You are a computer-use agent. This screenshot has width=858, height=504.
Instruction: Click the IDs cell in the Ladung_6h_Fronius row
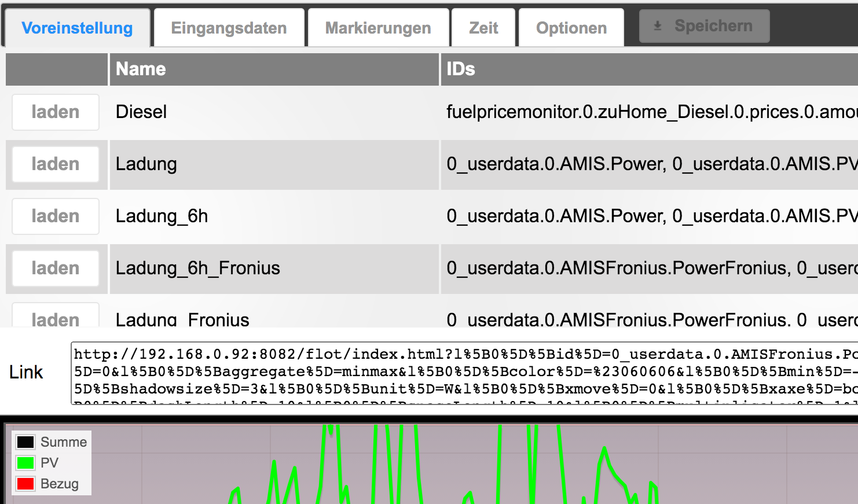[650, 268]
